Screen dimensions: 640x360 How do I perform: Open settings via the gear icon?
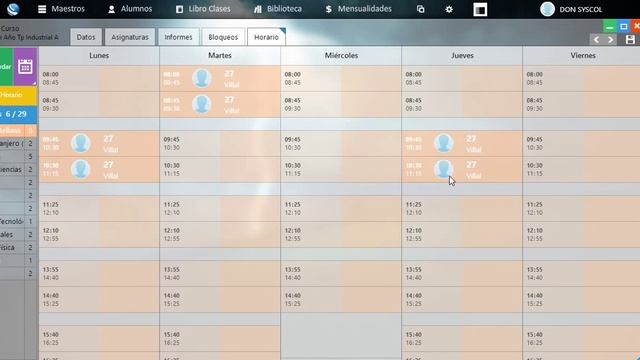(449, 9)
